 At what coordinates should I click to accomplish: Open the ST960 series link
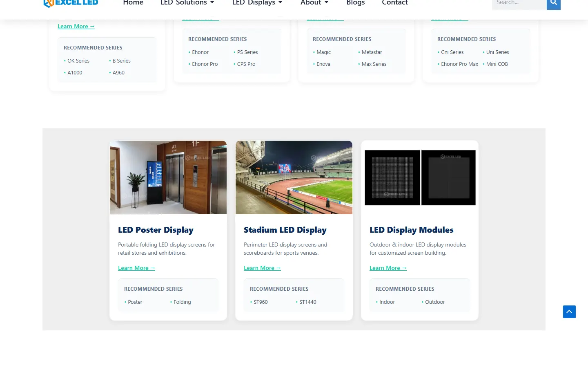click(261, 302)
